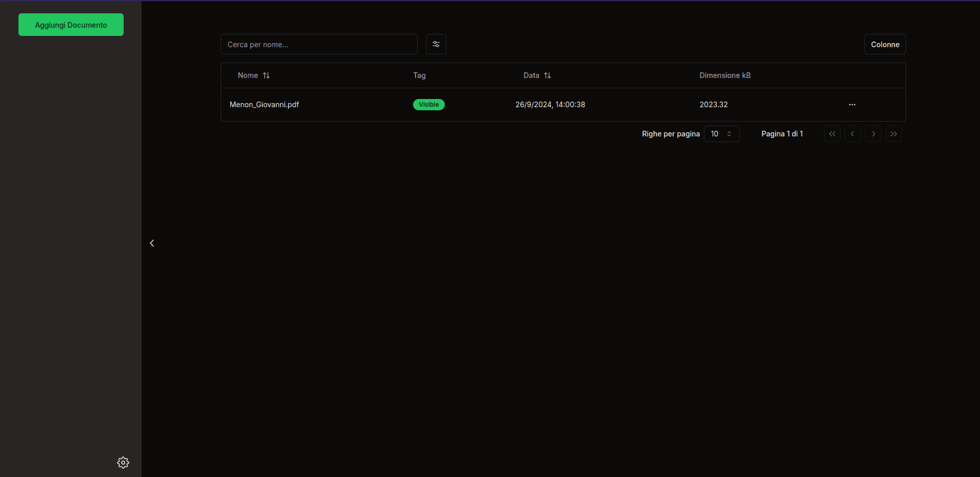Screen dimensions: 980x477
Task: Go to the first page
Action: pyautogui.click(x=832, y=134)
